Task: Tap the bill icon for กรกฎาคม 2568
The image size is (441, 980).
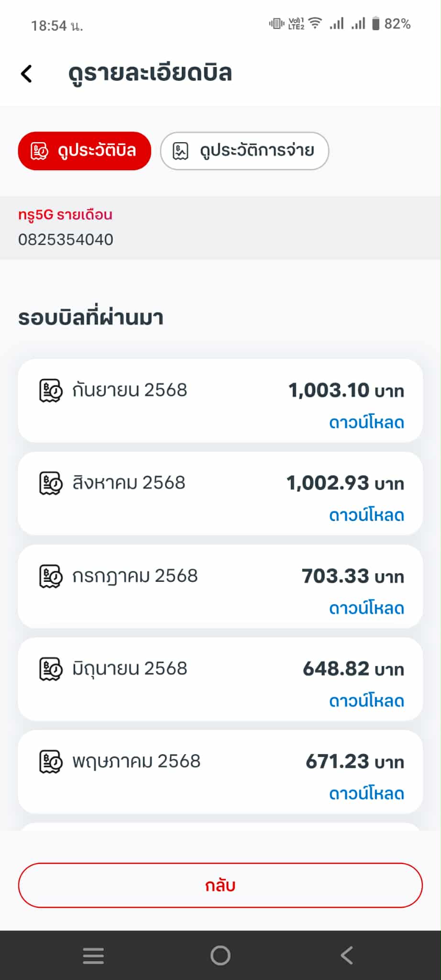Action: [50, 576]
